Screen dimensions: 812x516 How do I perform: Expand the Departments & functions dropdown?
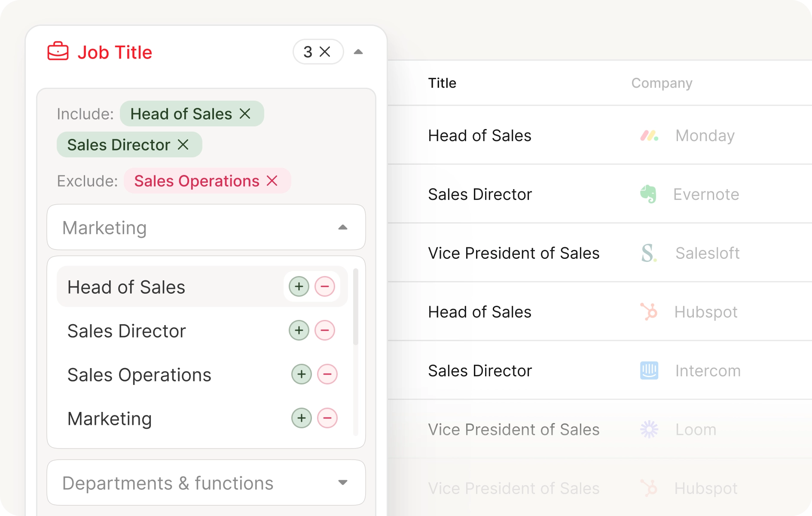(342, 482)
